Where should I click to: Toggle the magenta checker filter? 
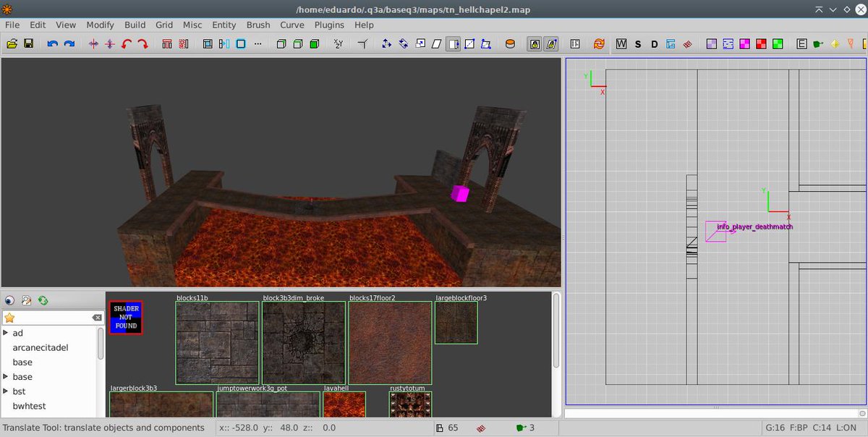pyautogui.click(x=744, y=44)
